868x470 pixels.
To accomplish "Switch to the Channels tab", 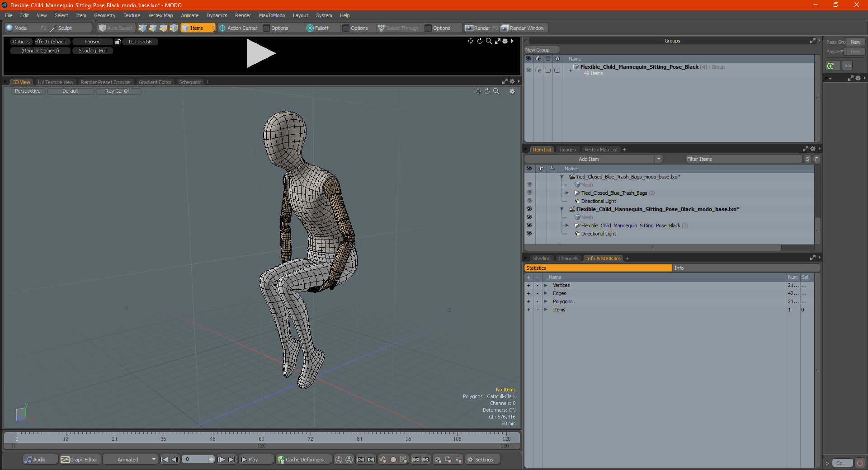I will coord(568,258).
